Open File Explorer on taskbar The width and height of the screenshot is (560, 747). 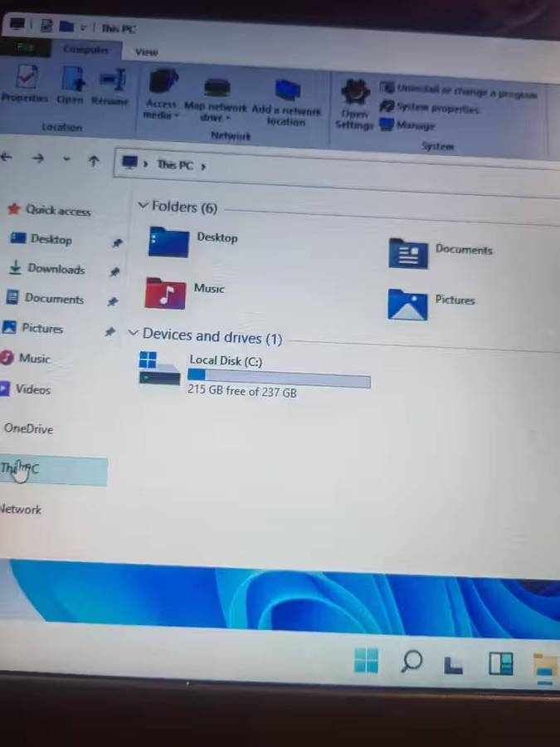(x=546, y=669)
